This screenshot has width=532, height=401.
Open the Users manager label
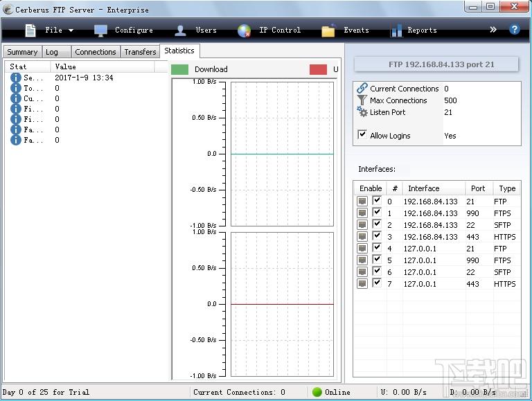pyautogui.click(x=206, y=30)
